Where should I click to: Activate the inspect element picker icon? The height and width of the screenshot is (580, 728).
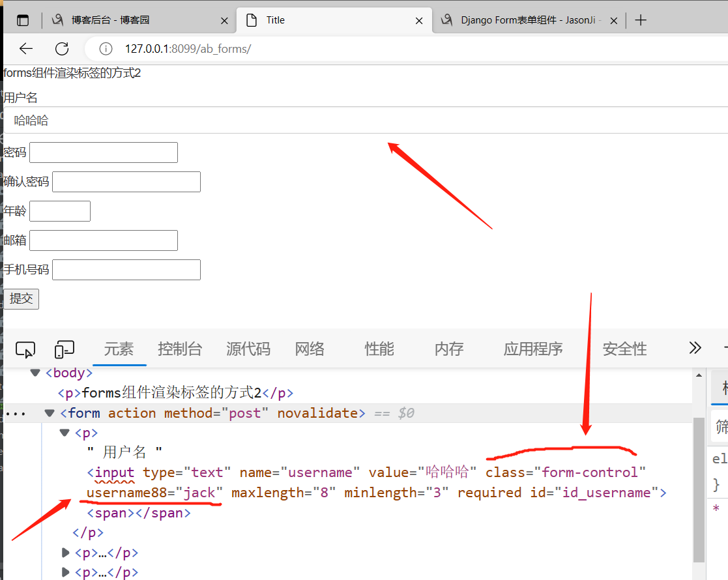pos(25,349)
